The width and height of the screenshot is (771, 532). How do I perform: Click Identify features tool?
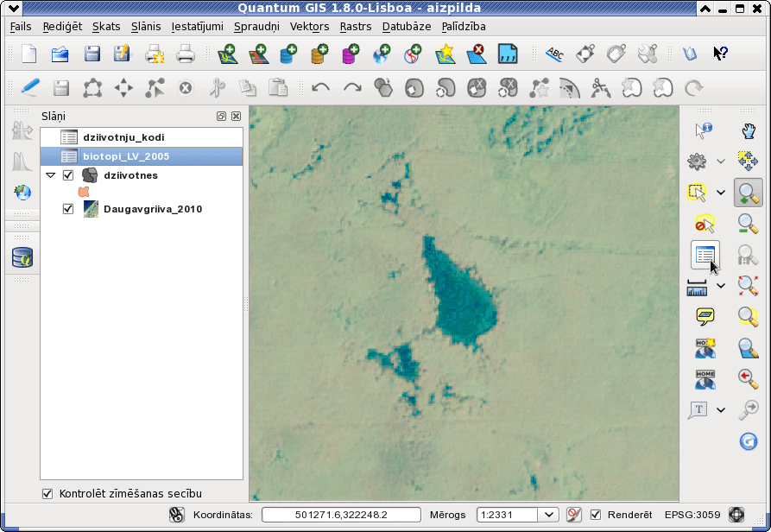[703, 130]
